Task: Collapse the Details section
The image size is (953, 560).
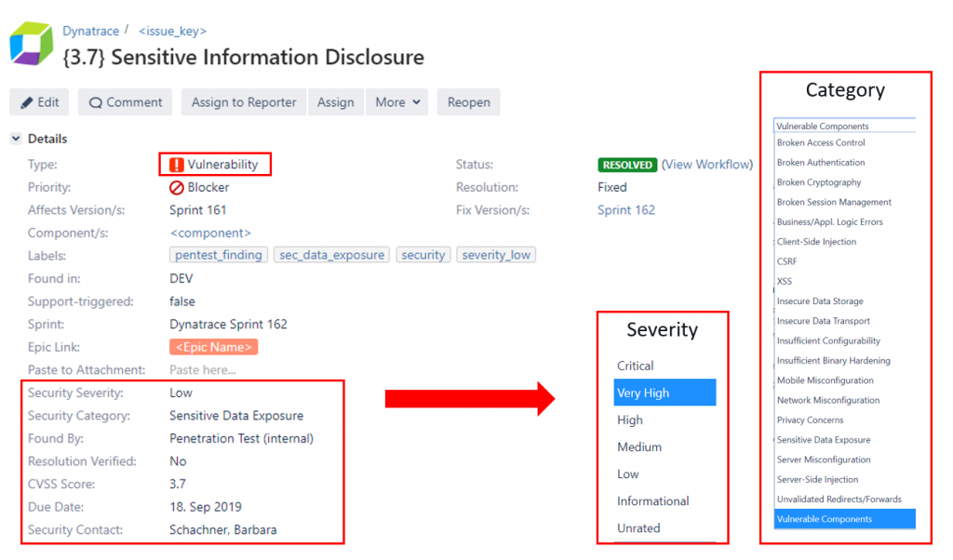Action: (x=15, y=139)
